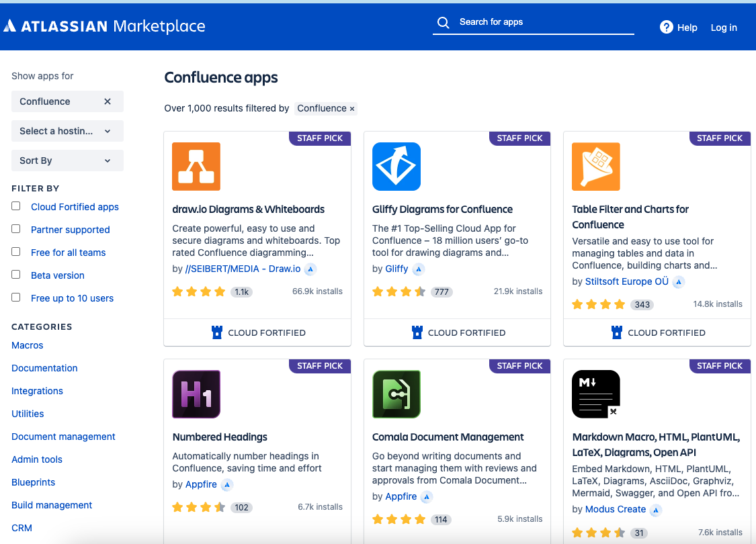Click star rating on Markdown Macro card
The height and width of the screenshot is (544, 756).
[598, 533]
